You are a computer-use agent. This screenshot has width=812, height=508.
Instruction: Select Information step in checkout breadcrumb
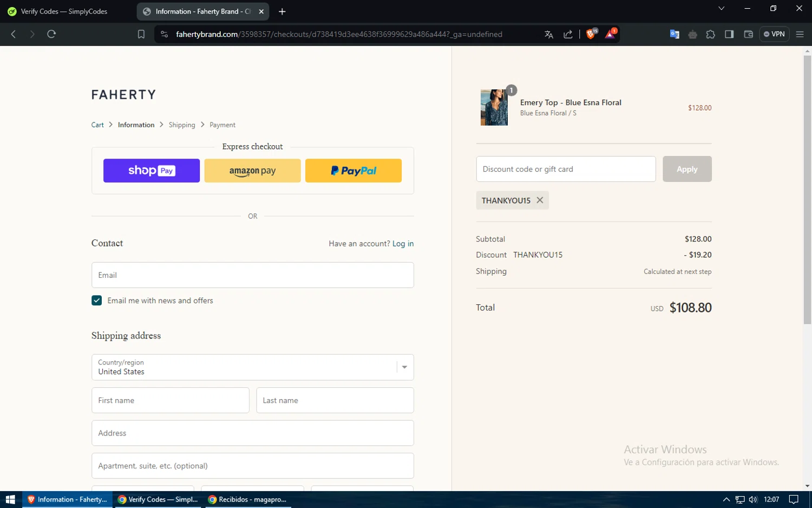coord(136,125)
